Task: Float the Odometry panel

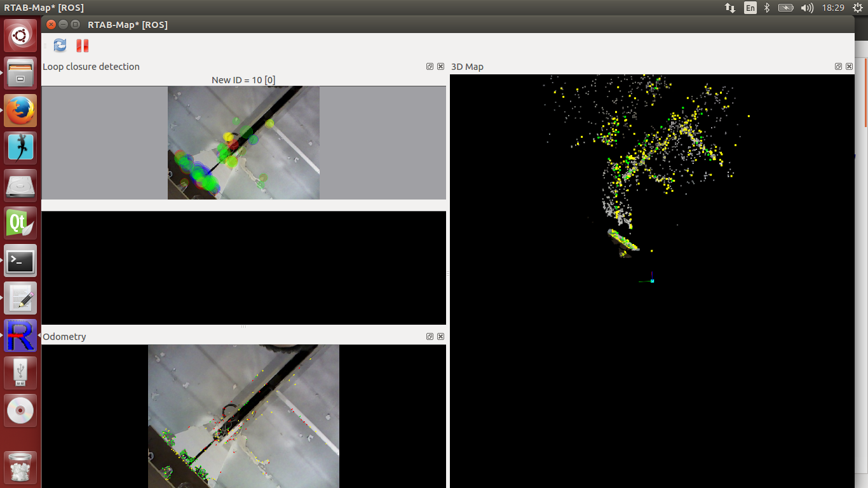Action: click(430, 336)
